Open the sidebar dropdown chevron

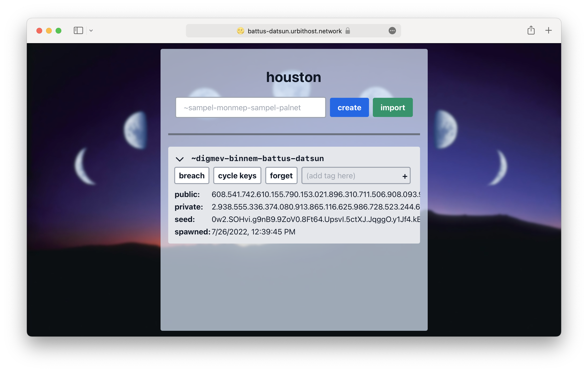point(91,30)
